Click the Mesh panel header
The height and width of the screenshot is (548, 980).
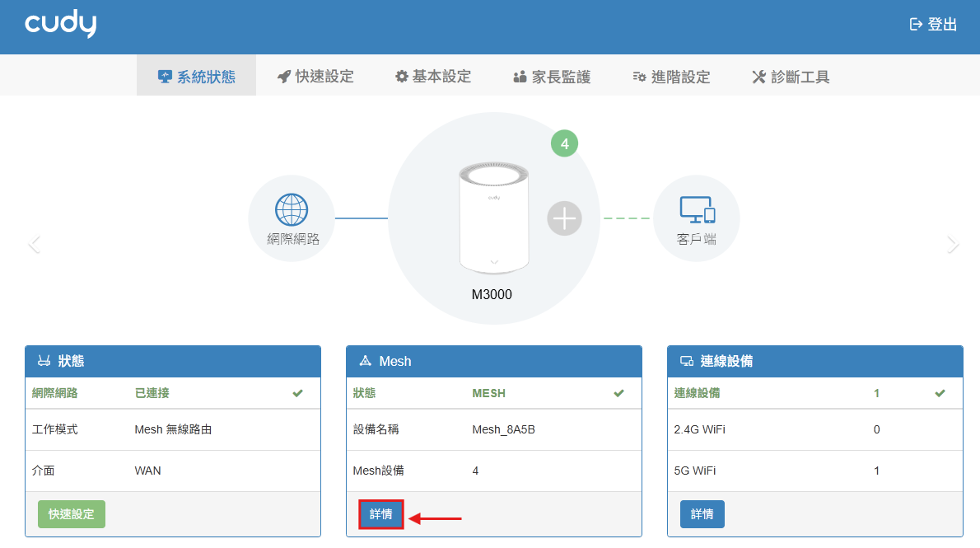click(x=493, y=361)
